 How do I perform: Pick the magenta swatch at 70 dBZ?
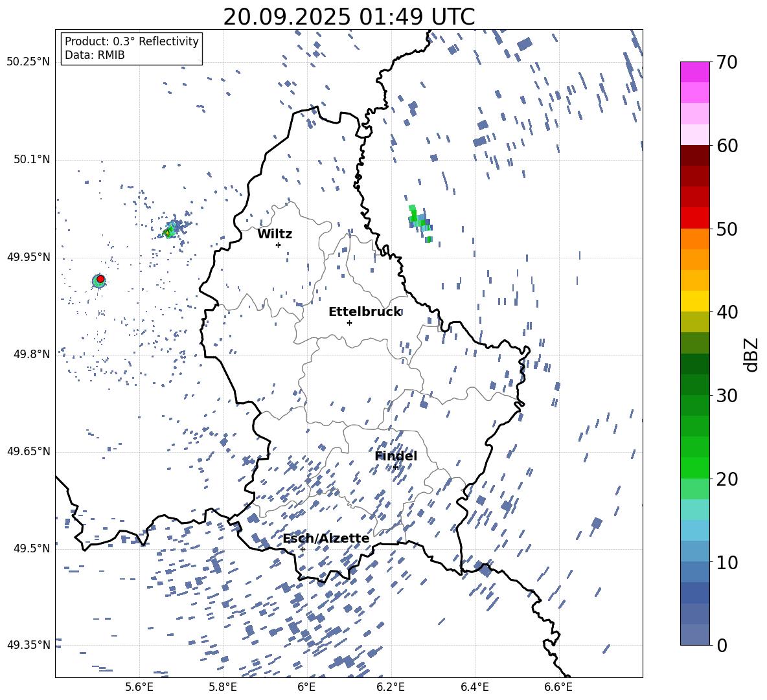(695, 72)
